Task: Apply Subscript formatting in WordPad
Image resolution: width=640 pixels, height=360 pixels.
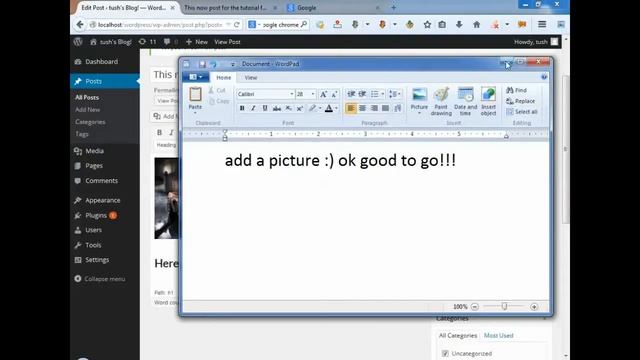Action: tap(288, 108)
